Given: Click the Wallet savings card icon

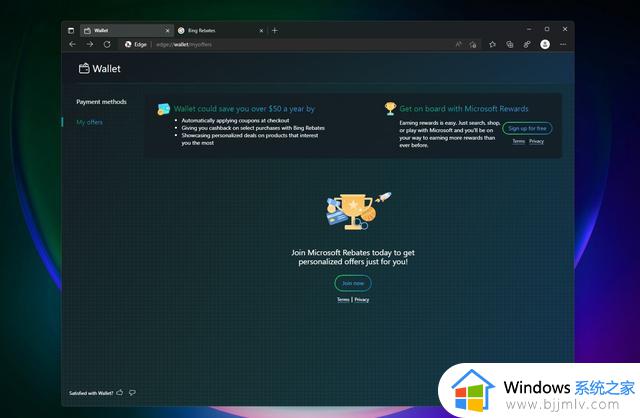Looking at the screenshot, I should 164,109.
